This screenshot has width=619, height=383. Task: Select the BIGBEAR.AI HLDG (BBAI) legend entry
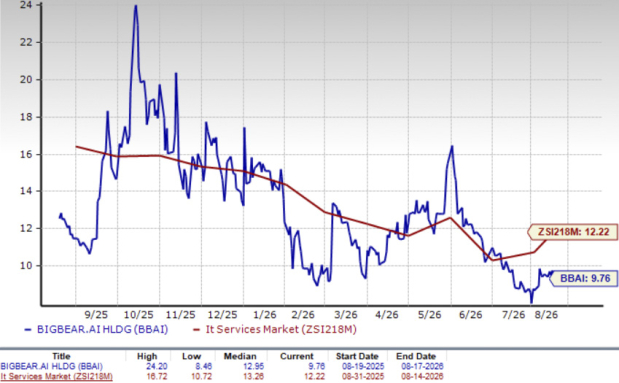click(96, 329)
